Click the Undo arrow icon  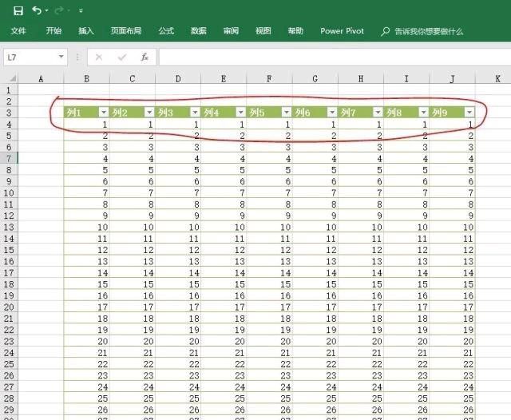click(37, 10)
